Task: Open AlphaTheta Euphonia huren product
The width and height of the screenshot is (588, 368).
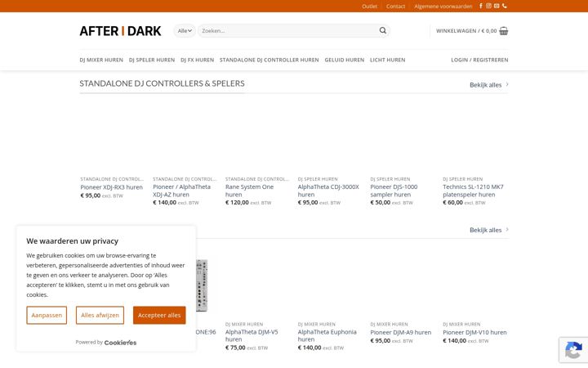Action: [327, 335]
